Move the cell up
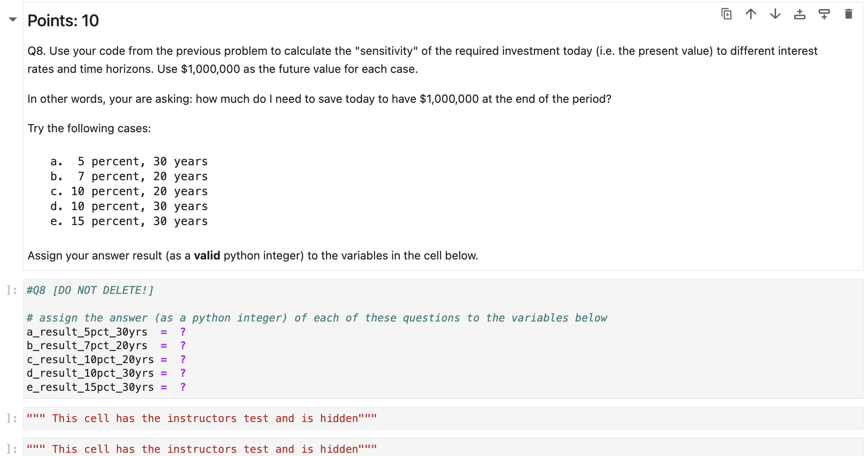Screen dimensions: 868x456 (751, 14)
